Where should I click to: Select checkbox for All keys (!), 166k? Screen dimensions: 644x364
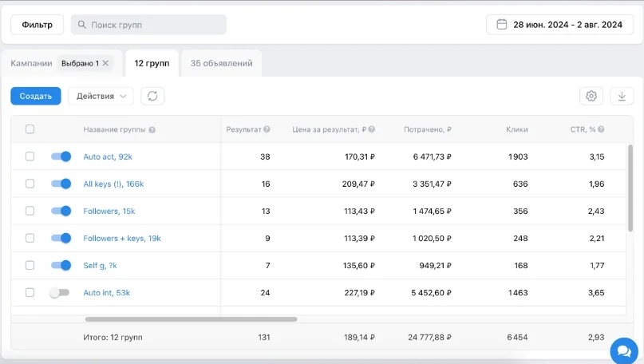pos(30,184)
